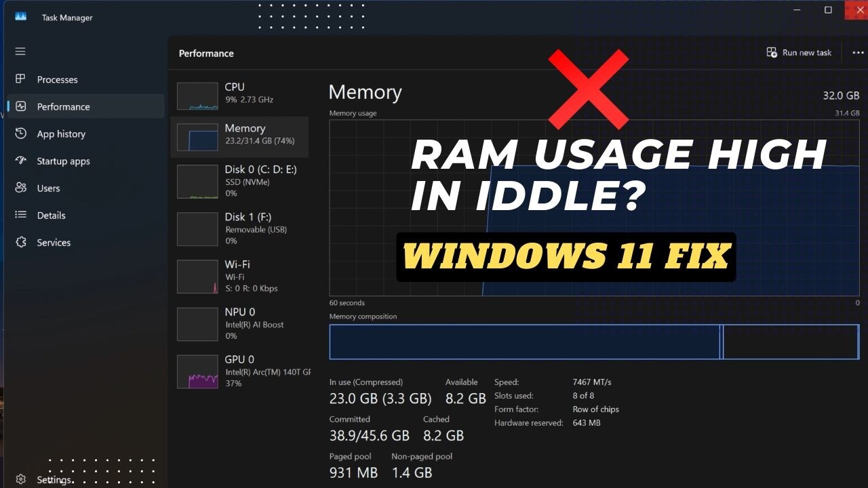Click the In use 23.0 GB (3.3 GB) value
This screenshot has width=868, height=488.
click(380, 399)
